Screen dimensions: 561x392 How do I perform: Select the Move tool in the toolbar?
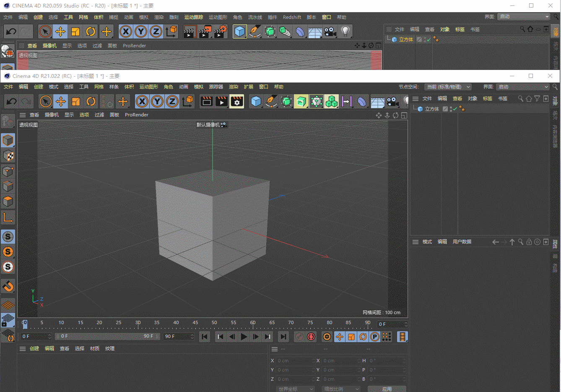61,101
